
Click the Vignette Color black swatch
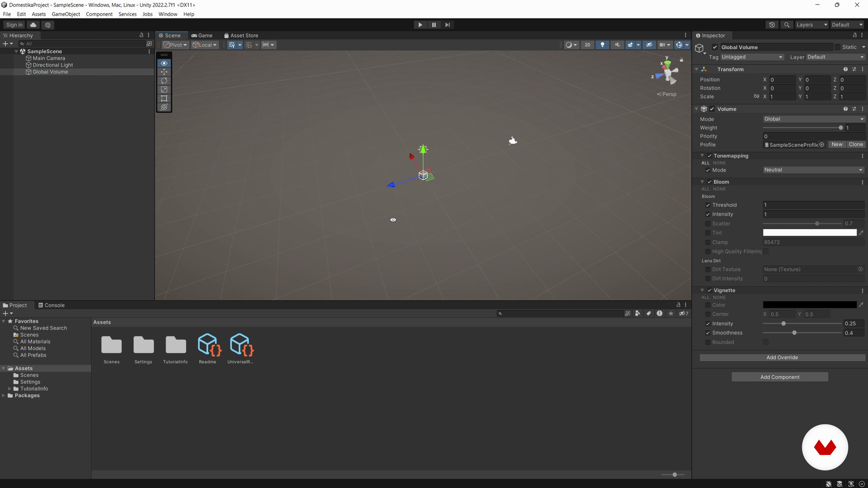point(809,305)
